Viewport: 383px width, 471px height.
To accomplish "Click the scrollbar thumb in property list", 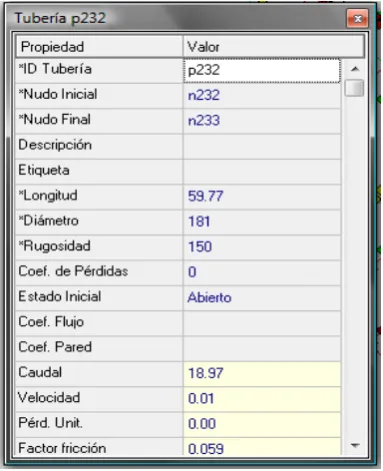I will (354, 88).
